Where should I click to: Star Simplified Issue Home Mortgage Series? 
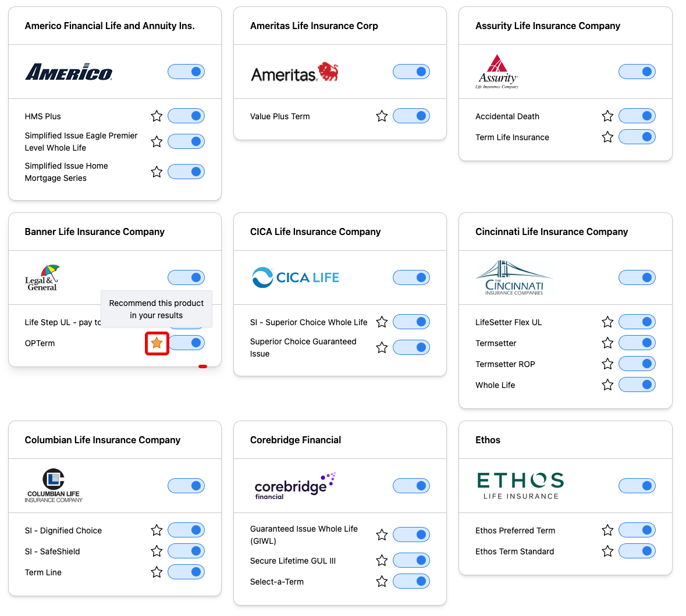click(157, 172)
